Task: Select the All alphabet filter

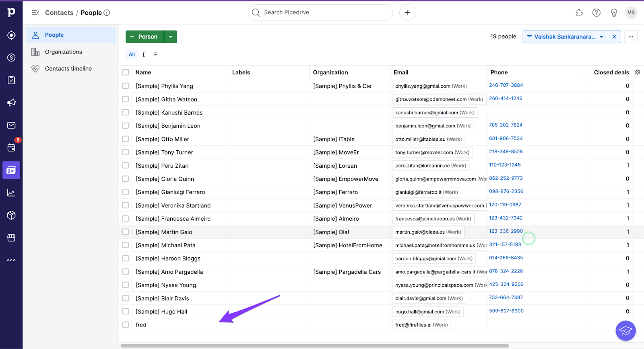Action: 132,54
